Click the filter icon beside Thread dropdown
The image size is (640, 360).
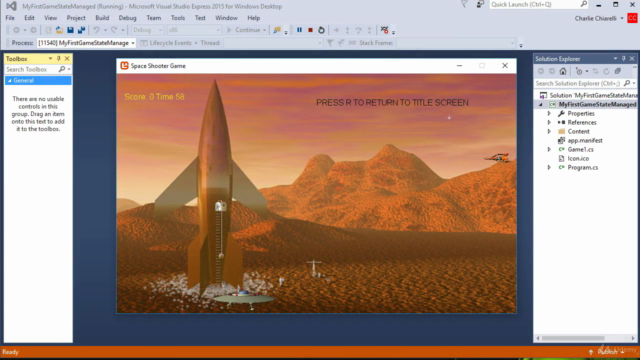coord(330,43)
